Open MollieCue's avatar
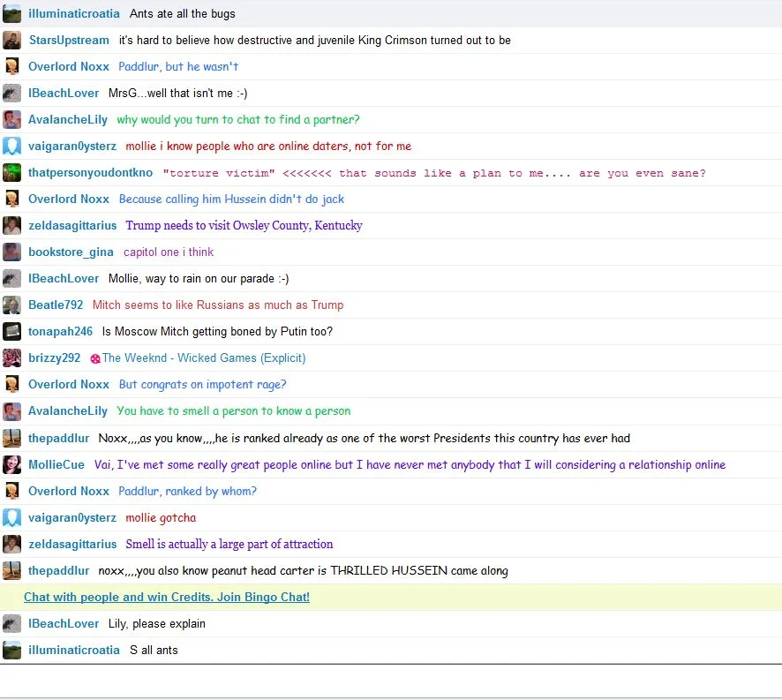Image resolution: width=782 pixels, height=700 pixels. click(x=12, y=464)
